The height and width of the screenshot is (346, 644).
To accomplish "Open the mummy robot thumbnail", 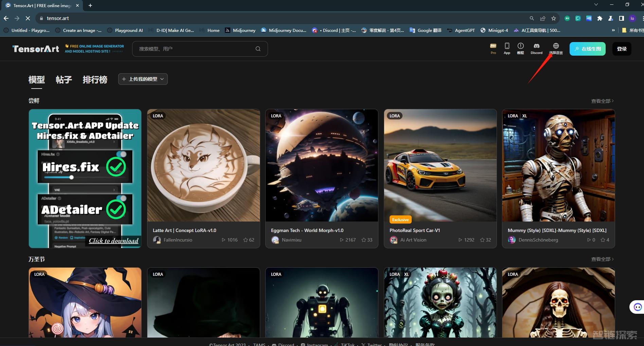I will (558, 166).
